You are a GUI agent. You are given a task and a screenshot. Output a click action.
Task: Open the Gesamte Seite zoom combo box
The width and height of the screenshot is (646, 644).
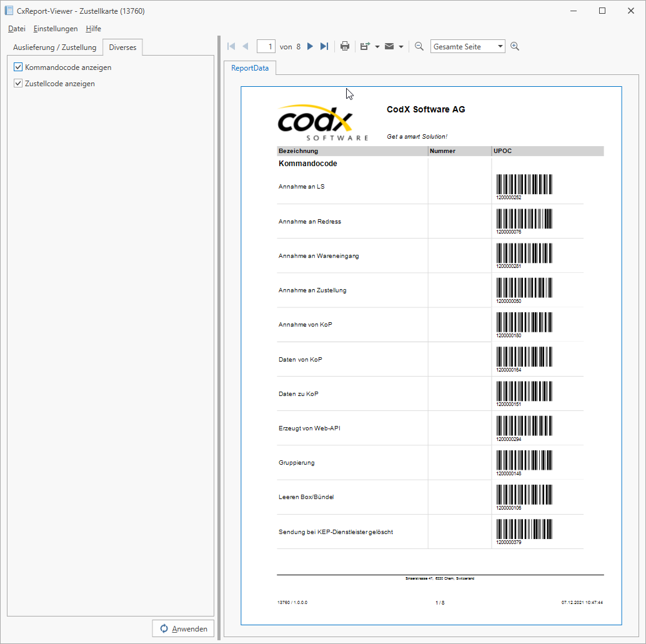(x=467, y=47)
